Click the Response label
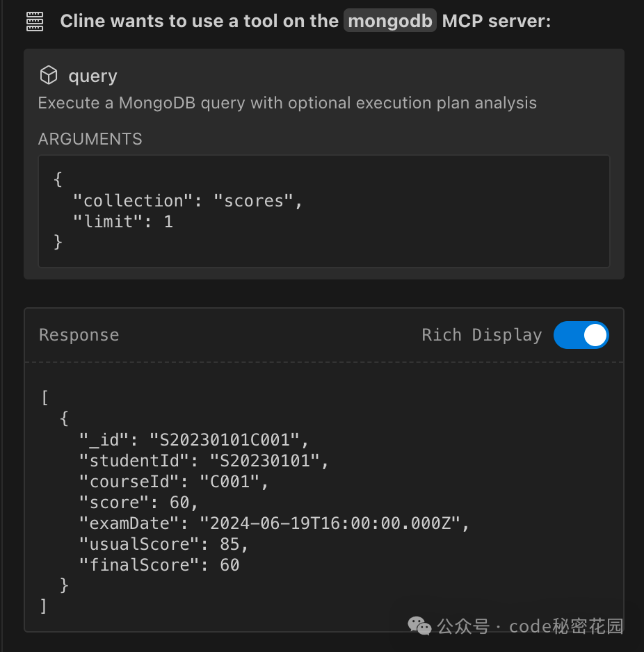 tap(79, 335)
